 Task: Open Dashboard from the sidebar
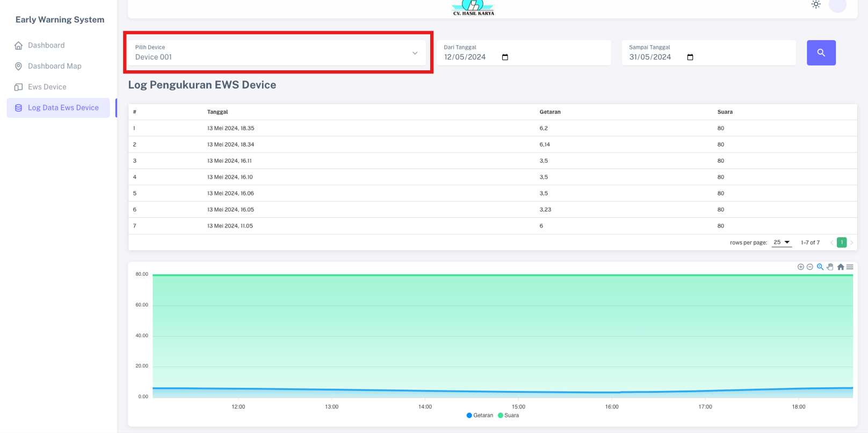(46, 46)
